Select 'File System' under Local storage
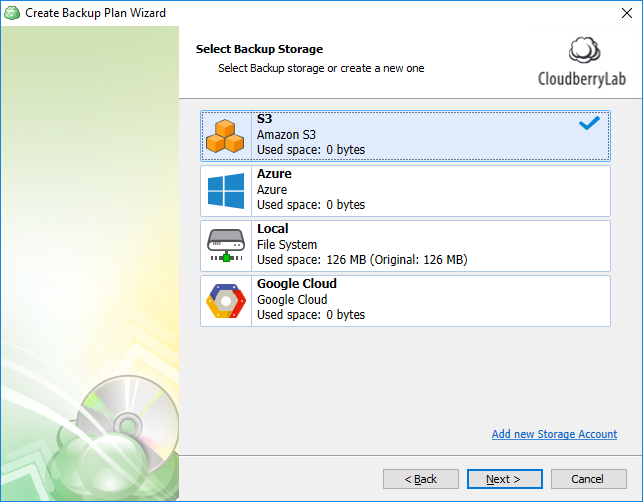643x502 pixels. click(x=287, y=244)
